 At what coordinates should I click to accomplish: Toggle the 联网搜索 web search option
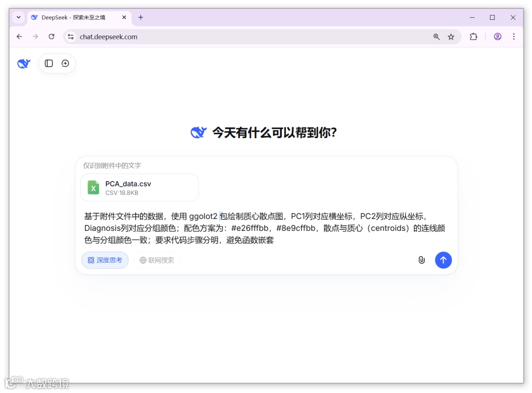click(157, 260)
